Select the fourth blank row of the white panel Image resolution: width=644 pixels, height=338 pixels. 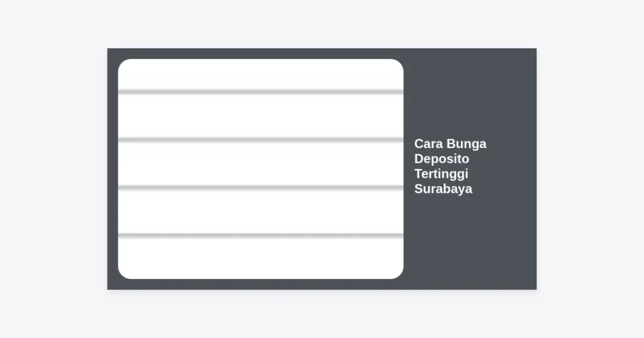(x=260, y=211)
